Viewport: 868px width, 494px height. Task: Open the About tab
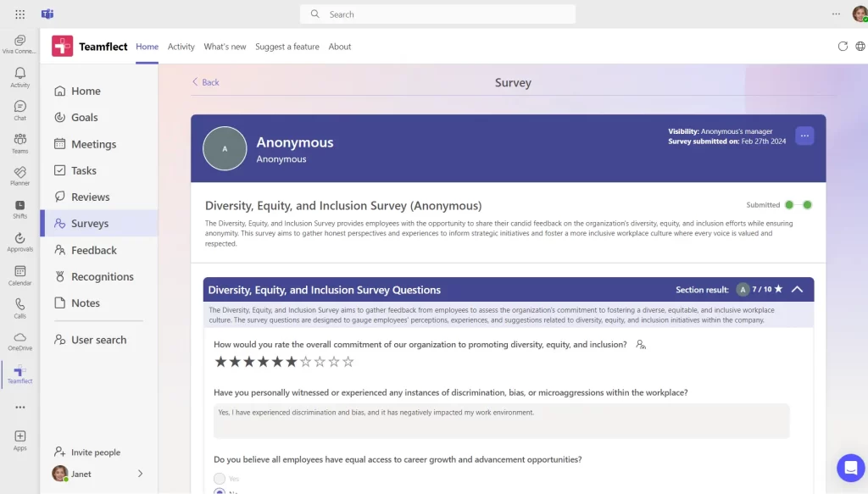(340, 47)
